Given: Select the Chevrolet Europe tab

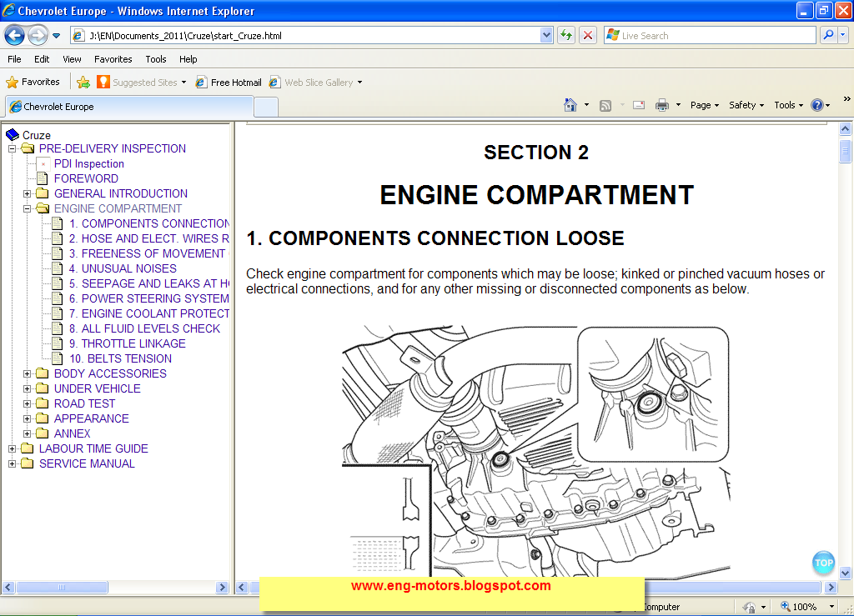Looking at the screenshot, I should pos(129,107).
